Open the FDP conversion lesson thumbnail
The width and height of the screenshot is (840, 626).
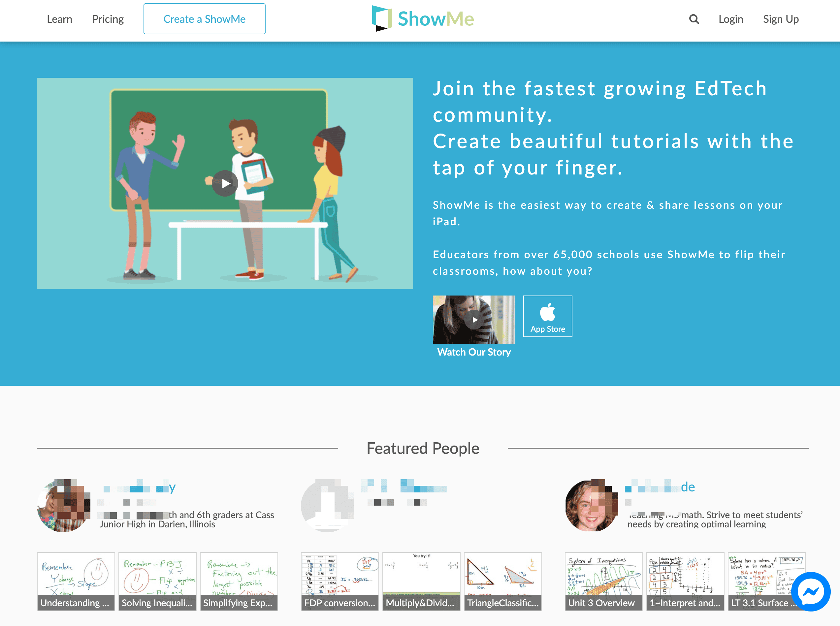(x=339, y=581)
